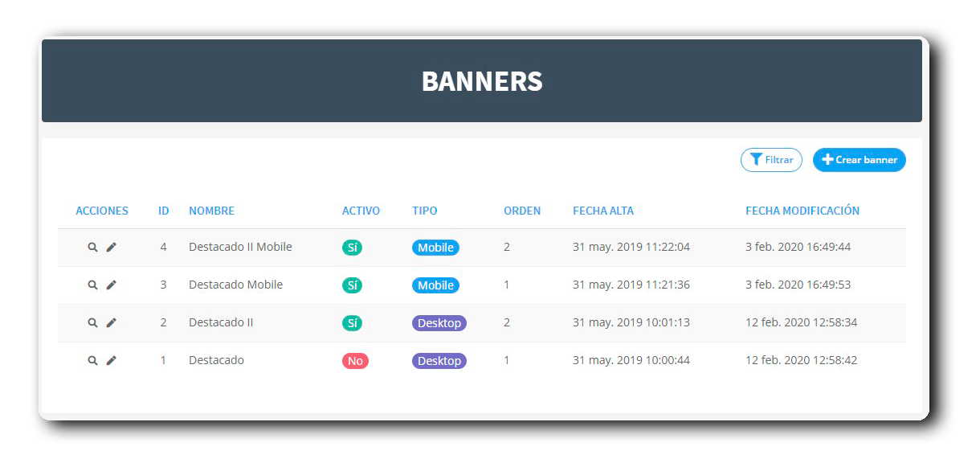The image size is (980, 459).
Task: View banner with ID 2 using magnifier icon
Action: 92,323
